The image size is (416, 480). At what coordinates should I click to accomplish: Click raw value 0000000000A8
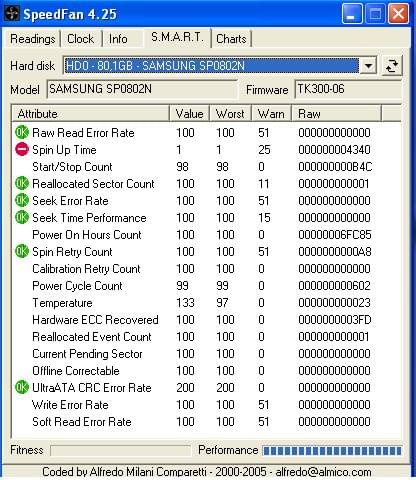[x=335, y=252]
